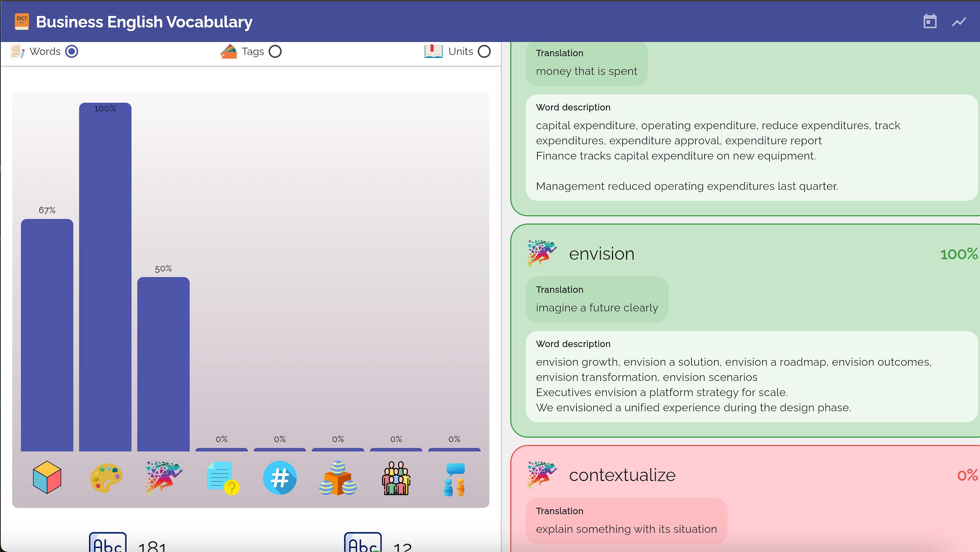
Task: Click the Tags label text
Action: pos(253,52)
